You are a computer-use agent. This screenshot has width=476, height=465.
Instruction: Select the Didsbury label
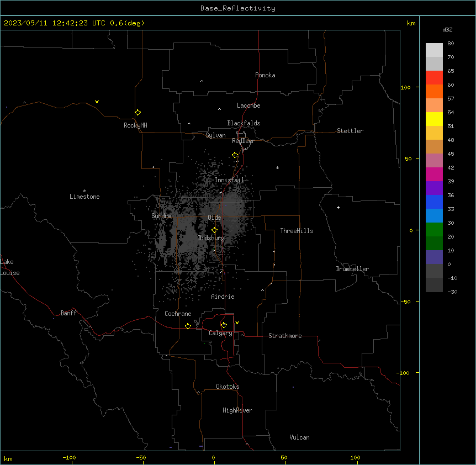pyautogui.click(x=211, y=238)
